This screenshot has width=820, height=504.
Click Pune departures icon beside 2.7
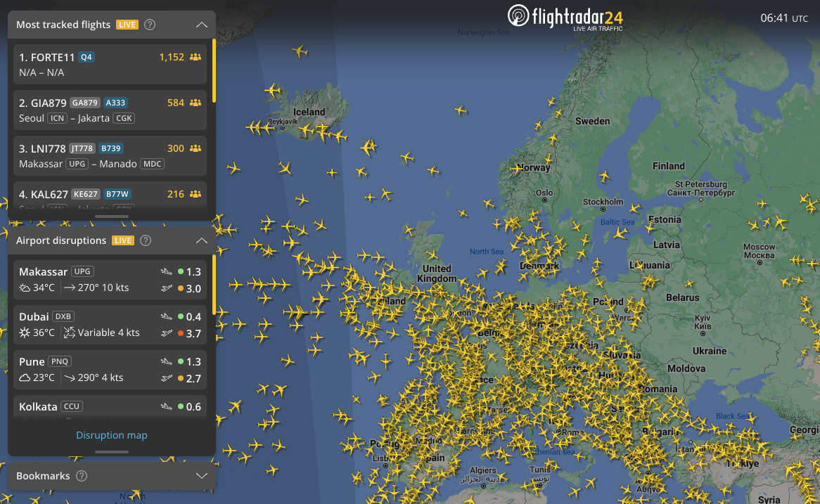tap(166, 378)
